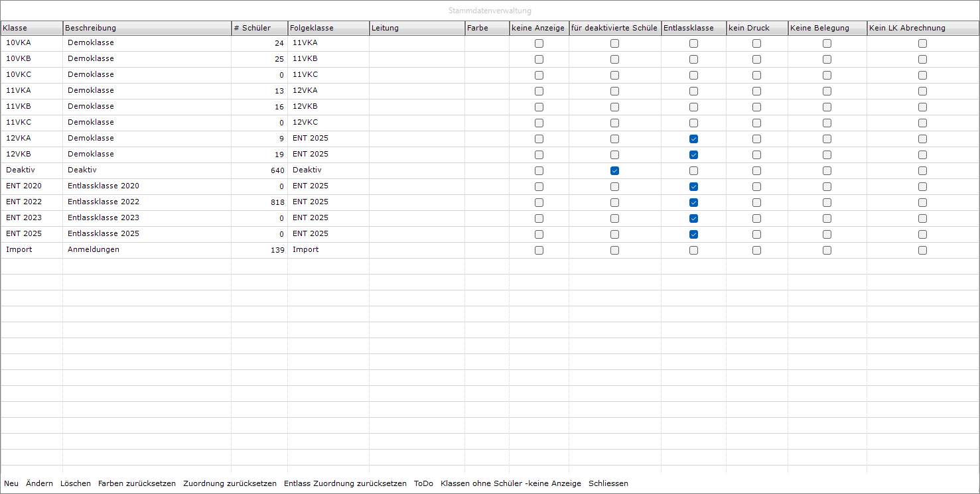Click the Neu button
The width and height of the screenshot is (980, 494).
pos(11,483)
